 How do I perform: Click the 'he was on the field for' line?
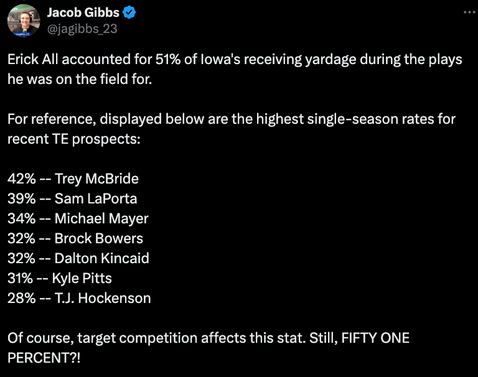[80, 79]
